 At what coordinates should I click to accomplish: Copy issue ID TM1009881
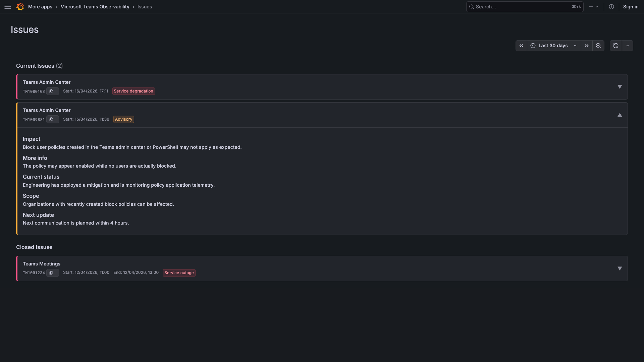point(52,119)
